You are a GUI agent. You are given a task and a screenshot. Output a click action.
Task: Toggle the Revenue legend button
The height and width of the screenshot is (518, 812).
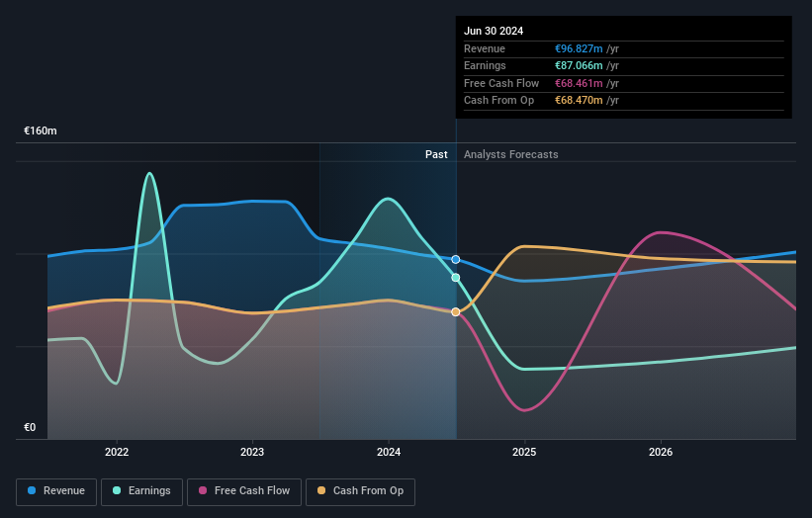point(56,491)
